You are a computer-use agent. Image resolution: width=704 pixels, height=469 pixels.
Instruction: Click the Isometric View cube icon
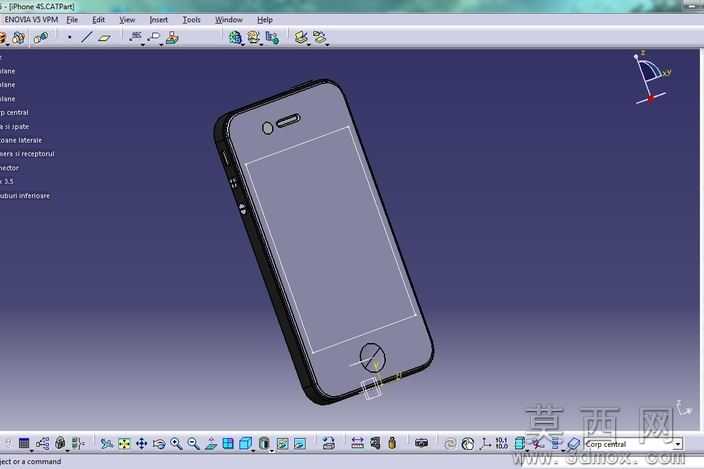coord(245,444)
